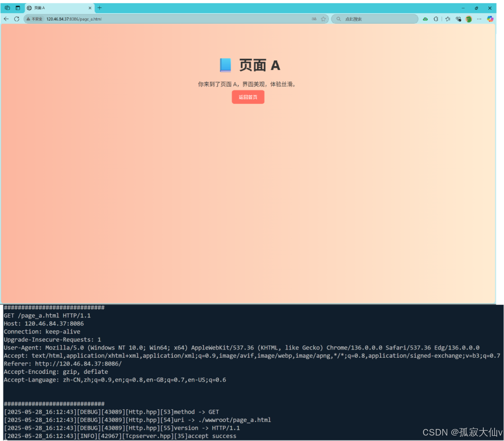Viewport: 504px width, 441px height.
Task: Click the version -> HTTP/1.1 log line
Action: pyautogui.click(x=122, y=428)
